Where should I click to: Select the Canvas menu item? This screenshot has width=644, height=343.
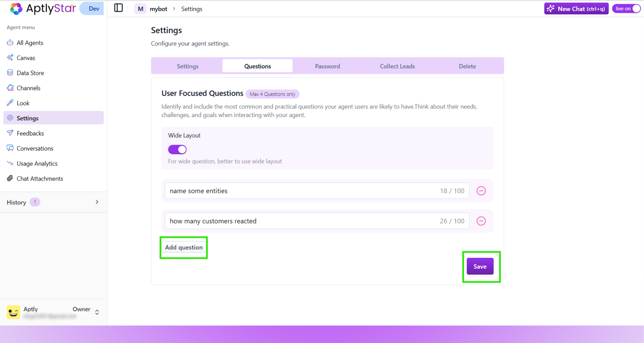pyautogui.click(x=26, y=58)
